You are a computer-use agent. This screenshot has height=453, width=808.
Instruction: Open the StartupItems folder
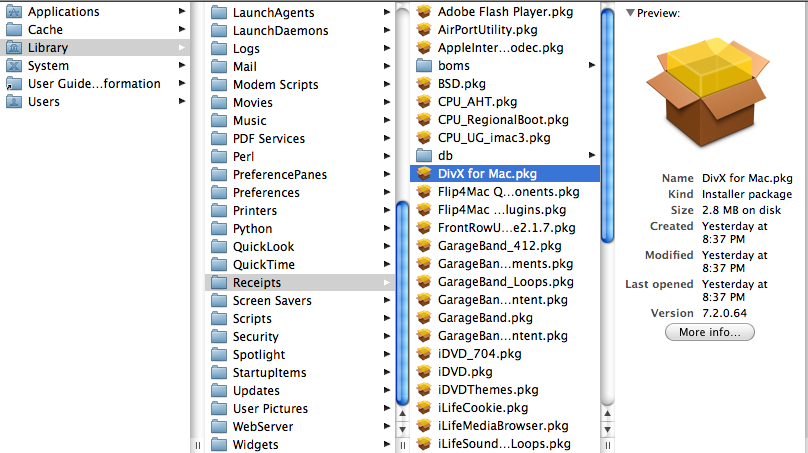[300, 373]
